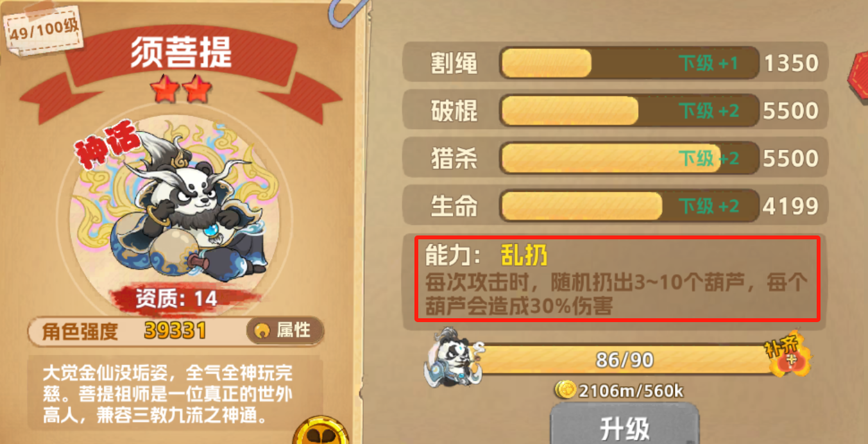Click the 乱扔 ability description box
The height and width of the screenshot is (444, 868).
(x=617, y=278)
